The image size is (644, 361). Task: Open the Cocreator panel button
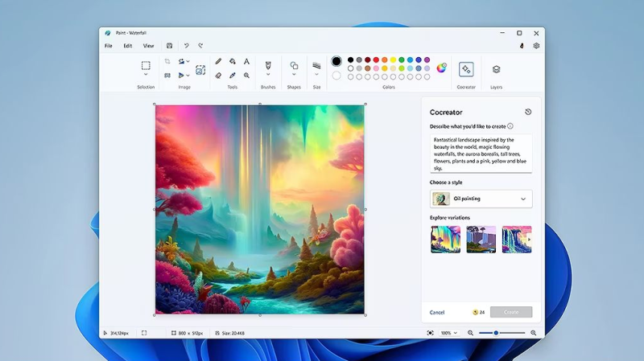click(x=466, y=69)
